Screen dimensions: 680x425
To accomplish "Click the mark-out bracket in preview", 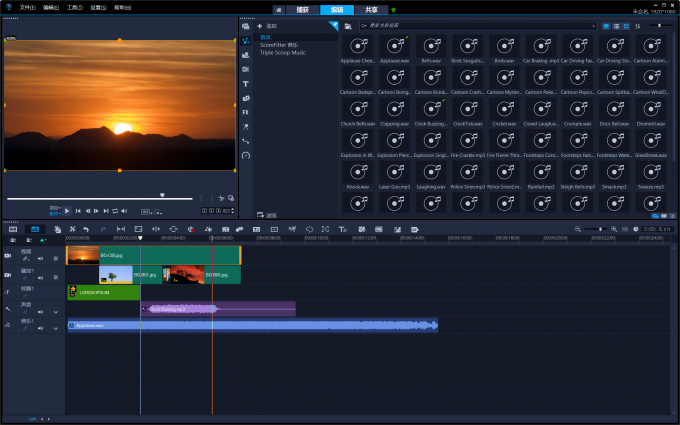I will pos(211,198).
